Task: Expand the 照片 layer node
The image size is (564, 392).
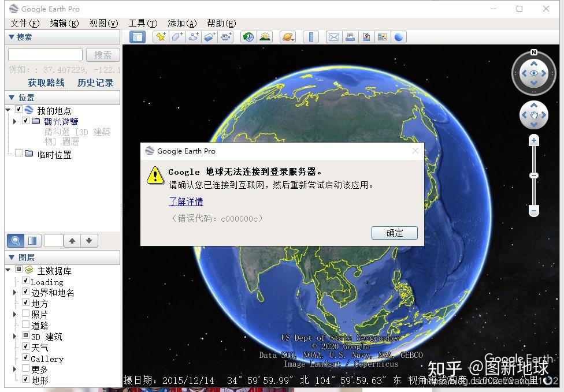Action: click(15, 315)
